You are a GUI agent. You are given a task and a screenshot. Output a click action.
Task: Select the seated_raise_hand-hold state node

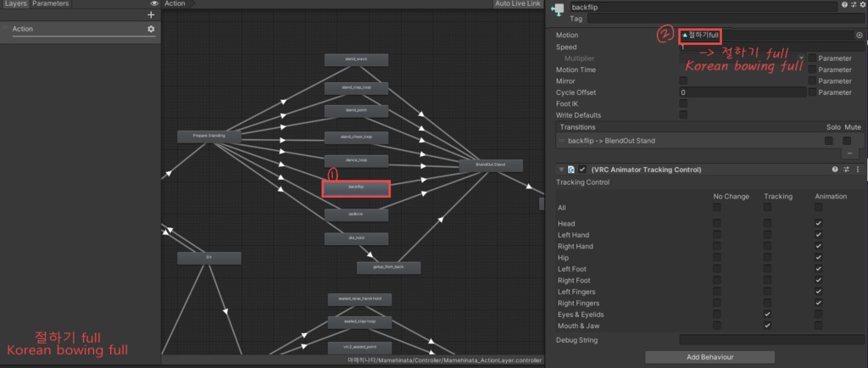pos(359,299)
